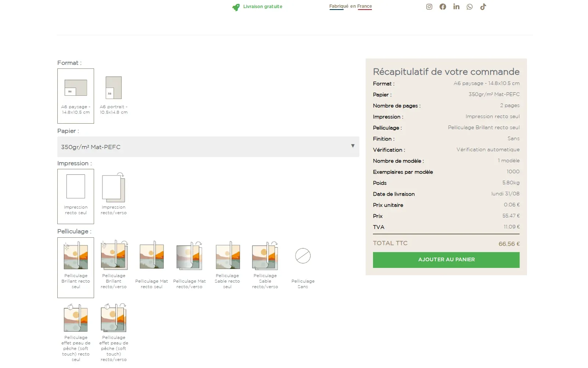
Task: Open the WhatsApp contact icon
Action: (470, 7)
